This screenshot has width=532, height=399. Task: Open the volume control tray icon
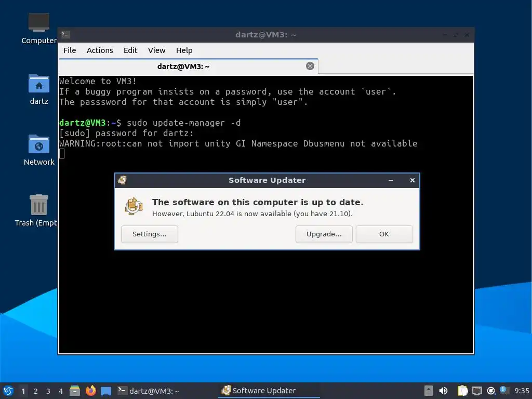443,391
